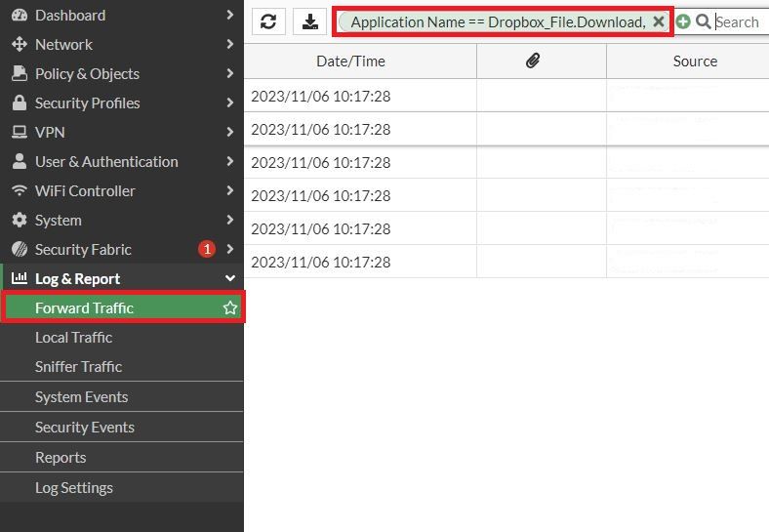Viewport: 769px width, 532px height.
Task: Download the log entries
Action: (310, 21)
